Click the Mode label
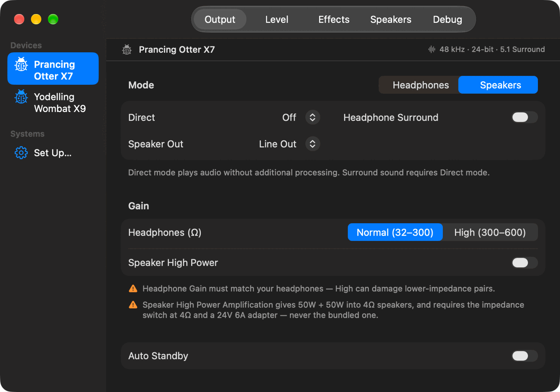The width and height of the screenshot is (560, 392). [x=141, y=85]
